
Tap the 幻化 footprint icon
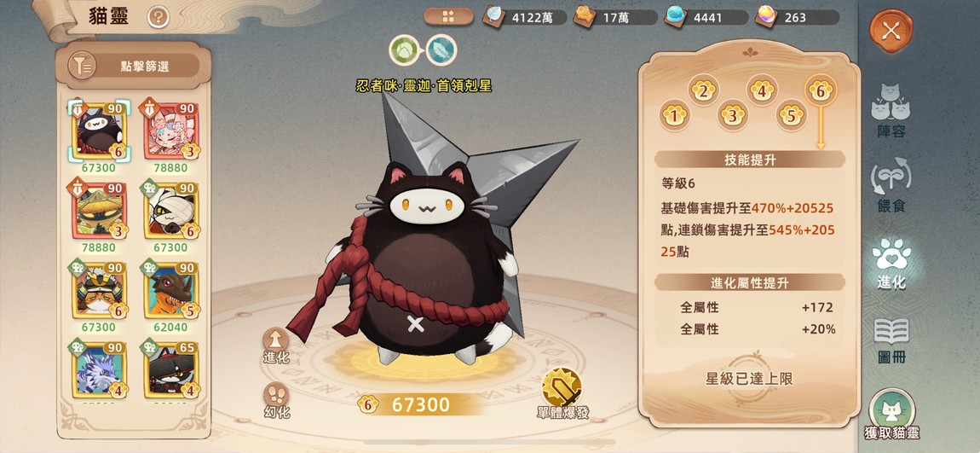coord(275,400)
